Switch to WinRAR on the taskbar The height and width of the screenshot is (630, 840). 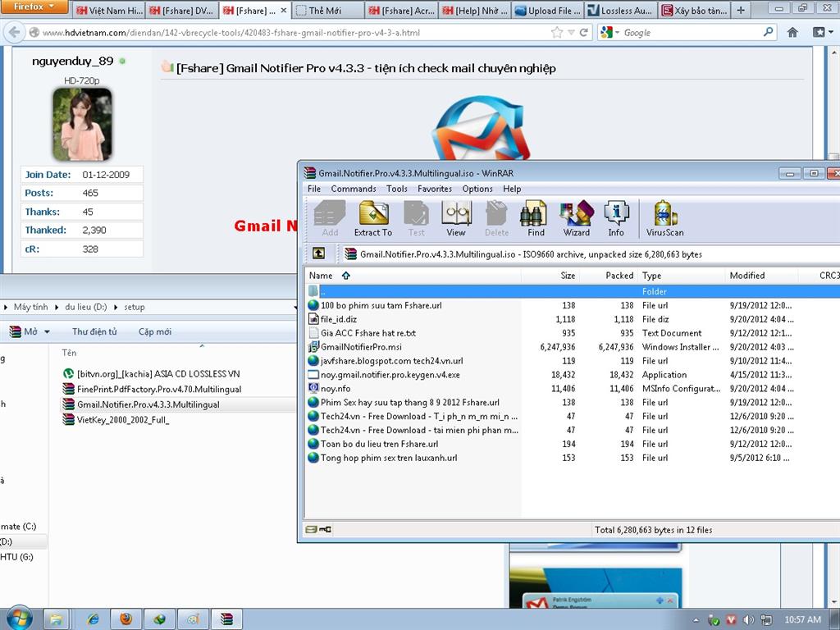click(x=227, y=620)
